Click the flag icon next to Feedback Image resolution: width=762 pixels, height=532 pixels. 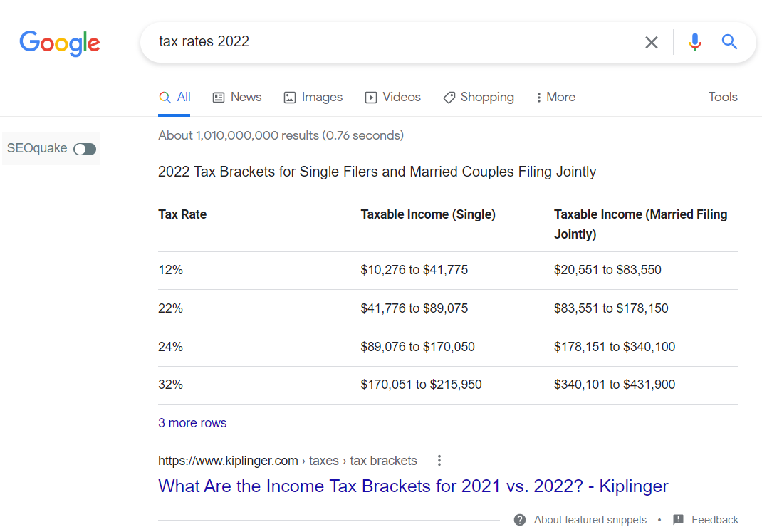tap(679, 520)
